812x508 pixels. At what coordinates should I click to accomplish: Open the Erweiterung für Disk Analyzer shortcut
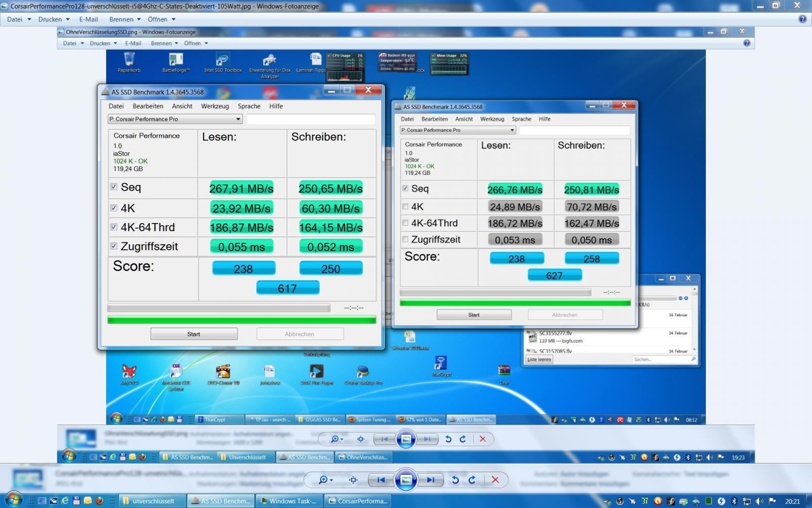click(270, 66)
